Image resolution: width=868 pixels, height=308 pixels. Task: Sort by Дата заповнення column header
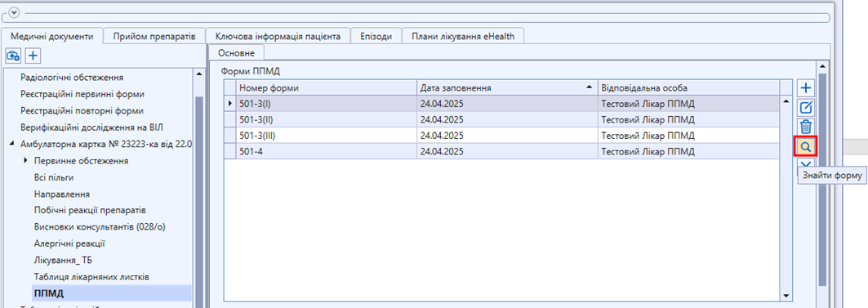[x=507, y=88]
